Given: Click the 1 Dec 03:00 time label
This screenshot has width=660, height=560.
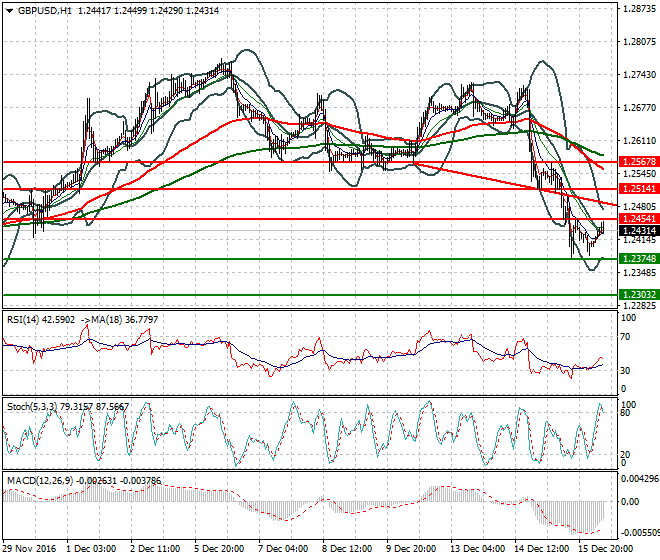Looking at the screenshot, I should [x=91, y=549].
